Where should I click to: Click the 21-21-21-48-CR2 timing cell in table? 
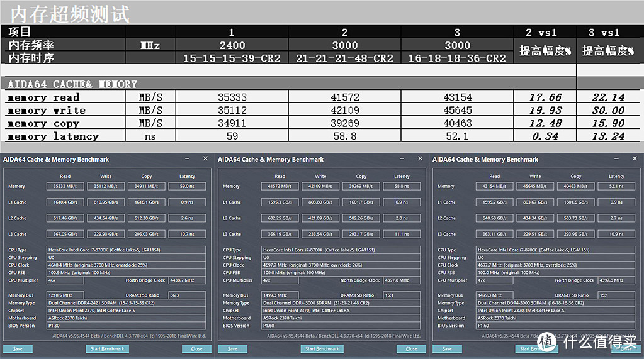pos(344,58)
